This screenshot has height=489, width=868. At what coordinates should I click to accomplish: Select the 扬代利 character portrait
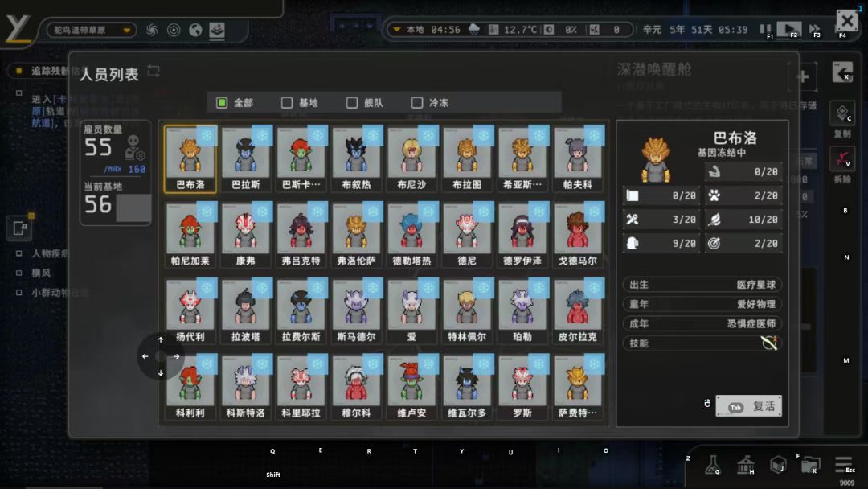190,311
